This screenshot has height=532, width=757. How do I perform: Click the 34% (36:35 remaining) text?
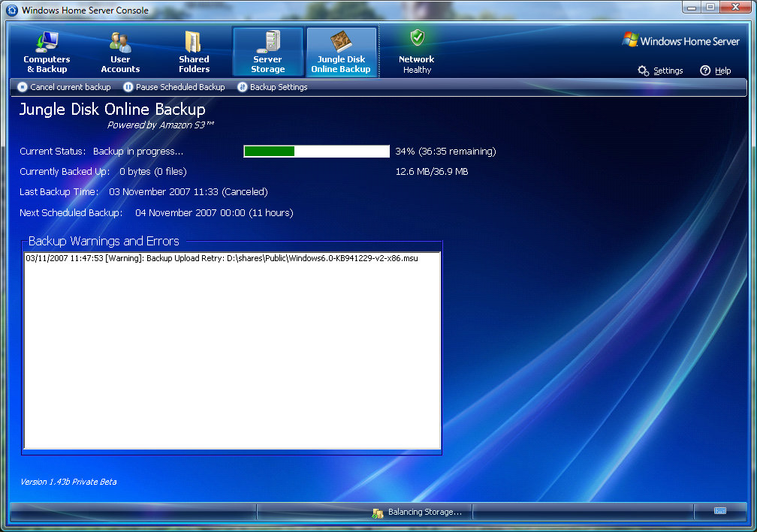pos(445,151)
